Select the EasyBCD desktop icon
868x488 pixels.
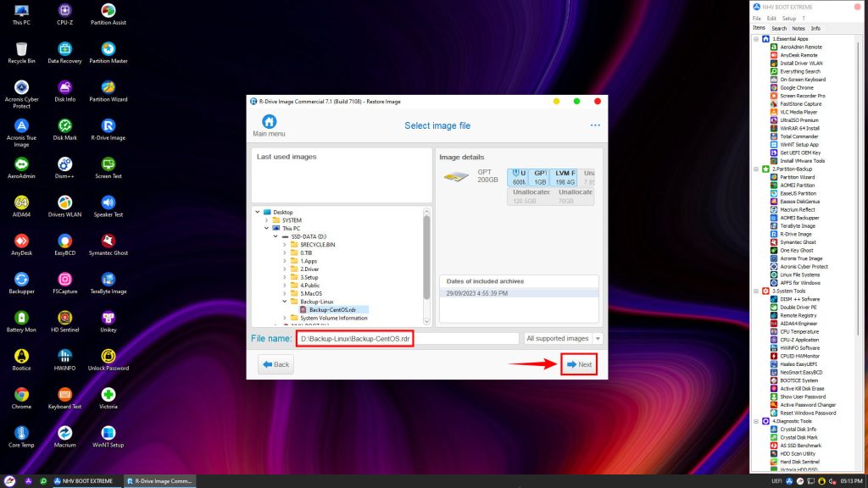pyautogui.click(x=64, y=245)
